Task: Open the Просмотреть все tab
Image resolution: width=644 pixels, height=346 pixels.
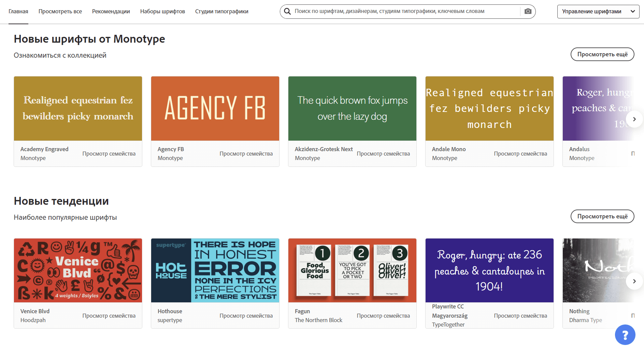Action: click(60, 11)
